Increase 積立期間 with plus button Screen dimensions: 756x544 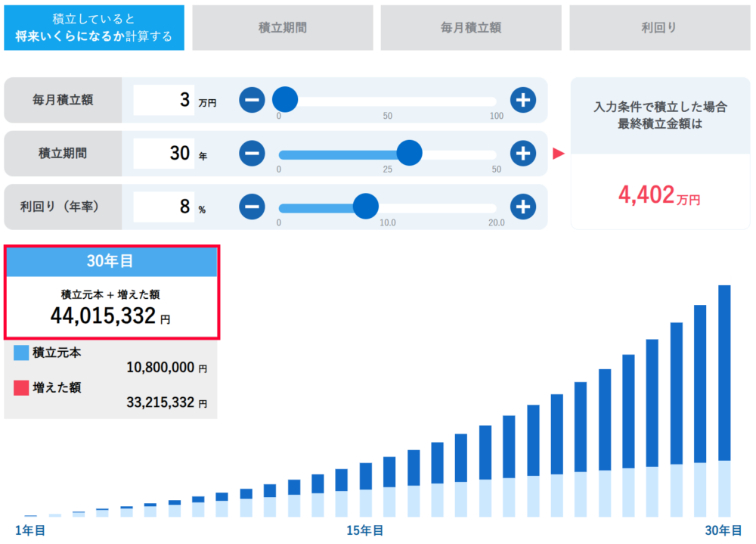(x=522, y=153)
